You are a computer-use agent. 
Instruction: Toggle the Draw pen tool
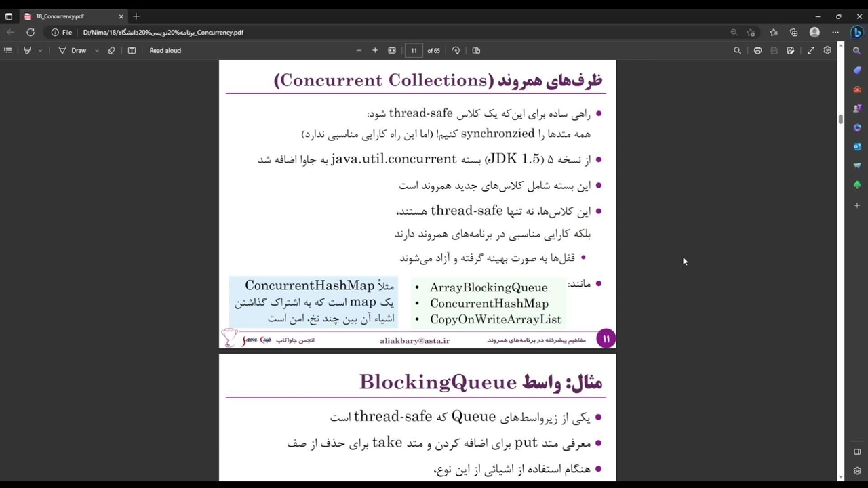click(73, 50)
